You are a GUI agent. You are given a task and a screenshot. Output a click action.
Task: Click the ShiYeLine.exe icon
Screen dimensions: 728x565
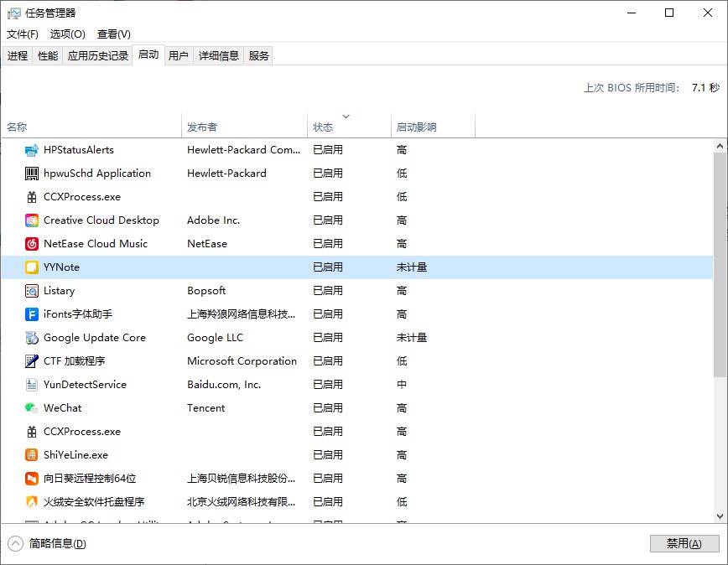[x=32, y=455]
